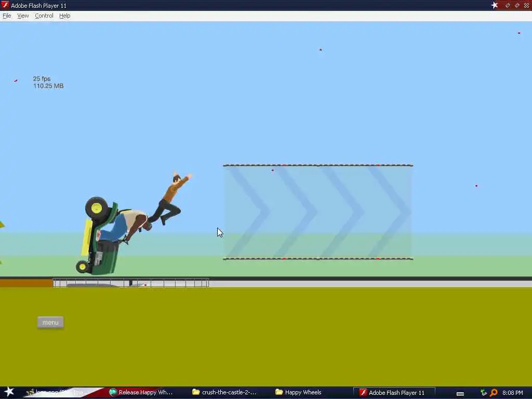Click the orange magnifier tray icon
The width and height of the screenshot is (532, 399).
[x=494, y=393]
